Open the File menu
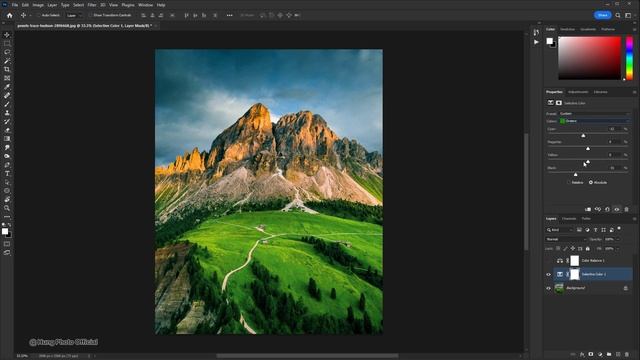The height and width of the screenshot is (360, 640). click(15, 5)
